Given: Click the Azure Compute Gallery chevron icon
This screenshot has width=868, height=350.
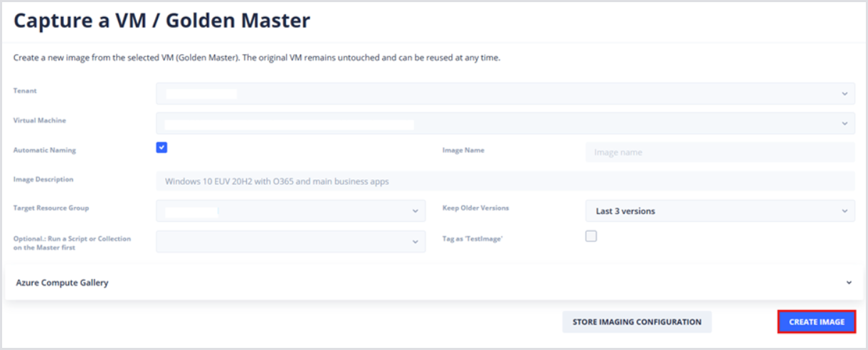Looking at the screenshot, I should [x=849, y=282].
